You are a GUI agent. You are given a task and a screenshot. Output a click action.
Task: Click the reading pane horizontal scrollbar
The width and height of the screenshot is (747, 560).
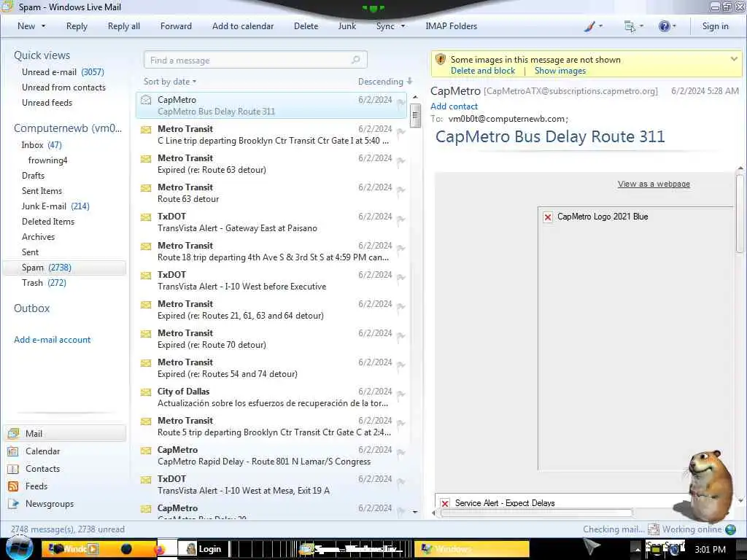coord(536,513)
